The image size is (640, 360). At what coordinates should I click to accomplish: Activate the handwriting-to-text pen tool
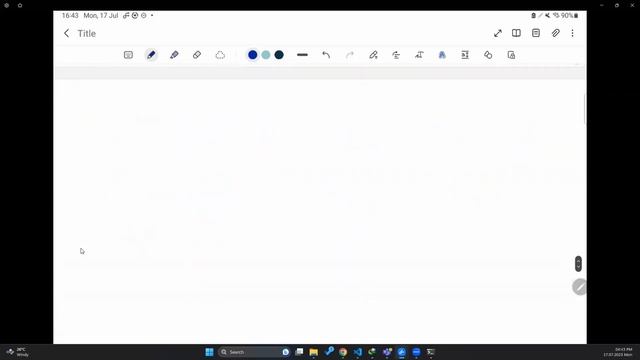373,55
